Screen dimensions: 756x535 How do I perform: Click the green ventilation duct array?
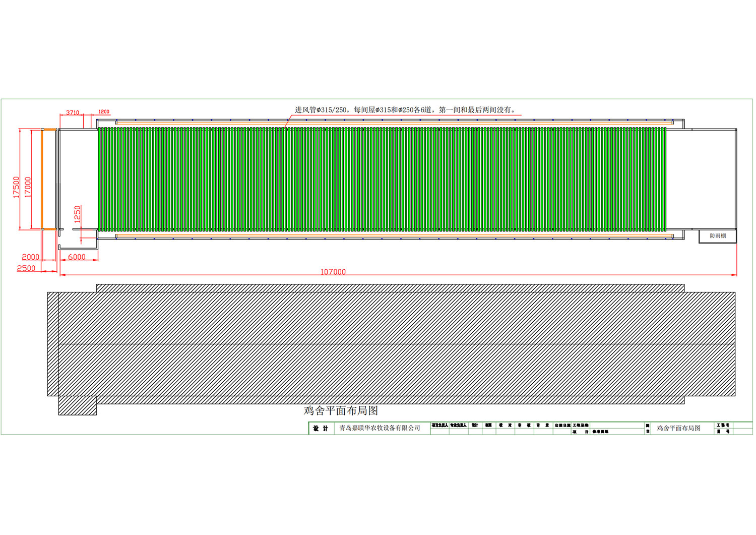[382, 179]
